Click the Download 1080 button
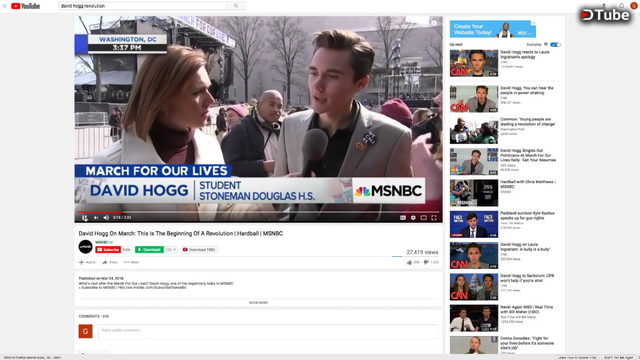The width and height of the screenshot is (640, 360). coord(199,249)
